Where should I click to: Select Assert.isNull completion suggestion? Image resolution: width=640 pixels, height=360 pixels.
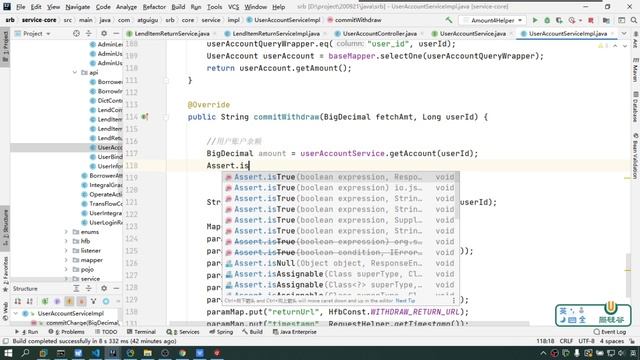pyautogui.click(x=340, y=263)
